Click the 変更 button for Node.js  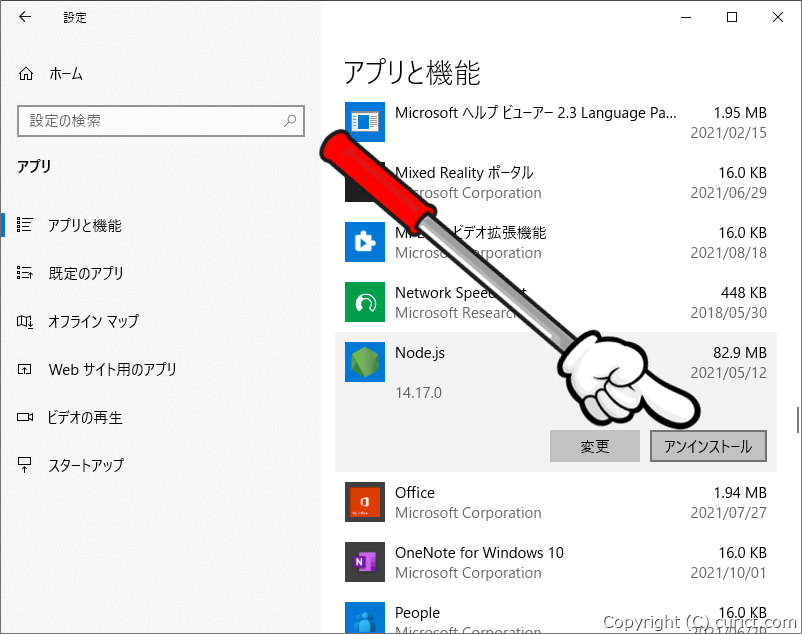pyautogui.click(x=595, y=446)
